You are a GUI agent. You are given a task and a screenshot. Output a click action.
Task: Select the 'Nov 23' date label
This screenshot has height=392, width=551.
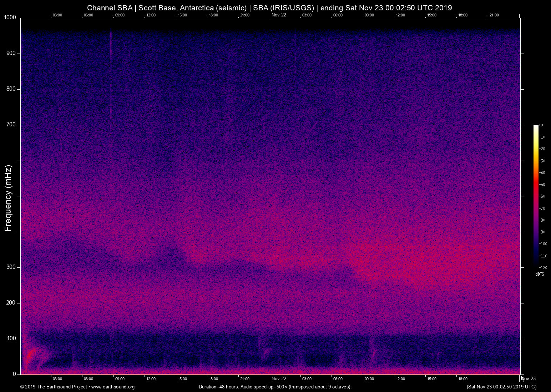[529, 378]
